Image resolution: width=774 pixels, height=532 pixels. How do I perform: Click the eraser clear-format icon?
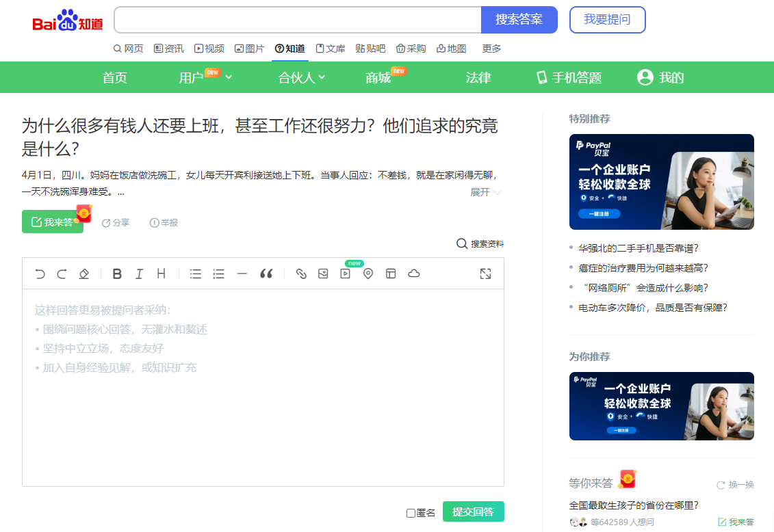84,274
